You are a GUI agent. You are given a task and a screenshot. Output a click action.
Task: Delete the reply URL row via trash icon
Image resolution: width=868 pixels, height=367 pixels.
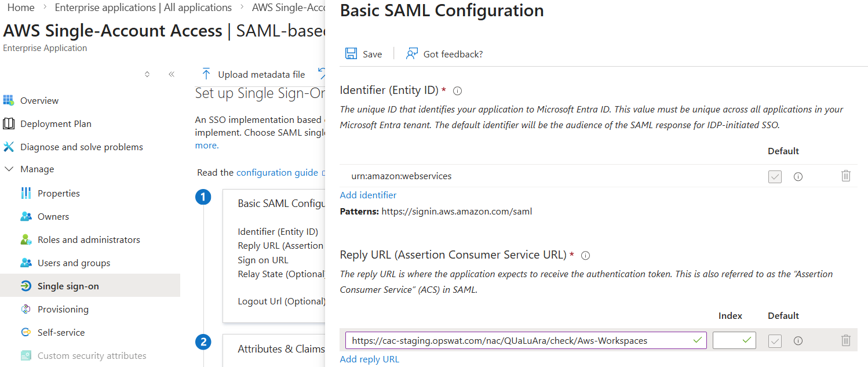845,340
